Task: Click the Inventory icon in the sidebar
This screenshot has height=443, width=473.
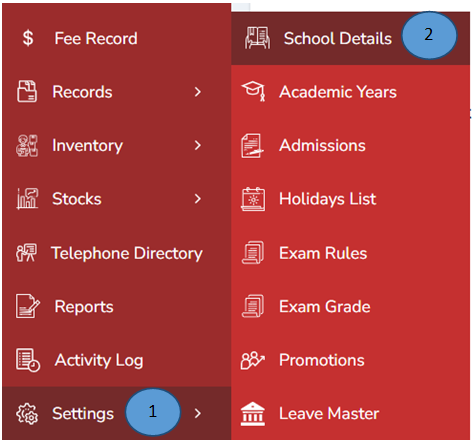Action: click(27, 145)
